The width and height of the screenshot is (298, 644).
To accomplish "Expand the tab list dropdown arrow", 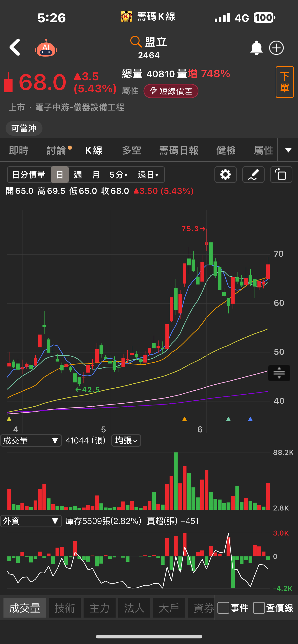I will (x=288, y=150).
